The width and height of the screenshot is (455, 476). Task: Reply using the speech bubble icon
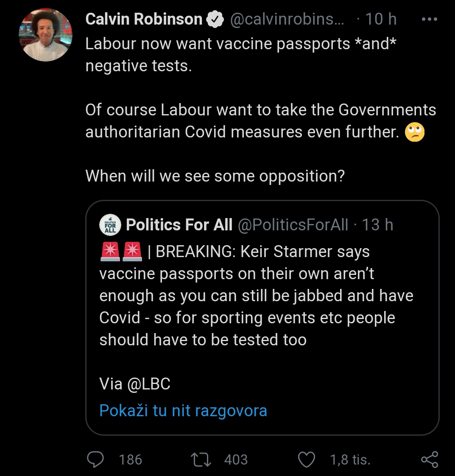point(95,459)
